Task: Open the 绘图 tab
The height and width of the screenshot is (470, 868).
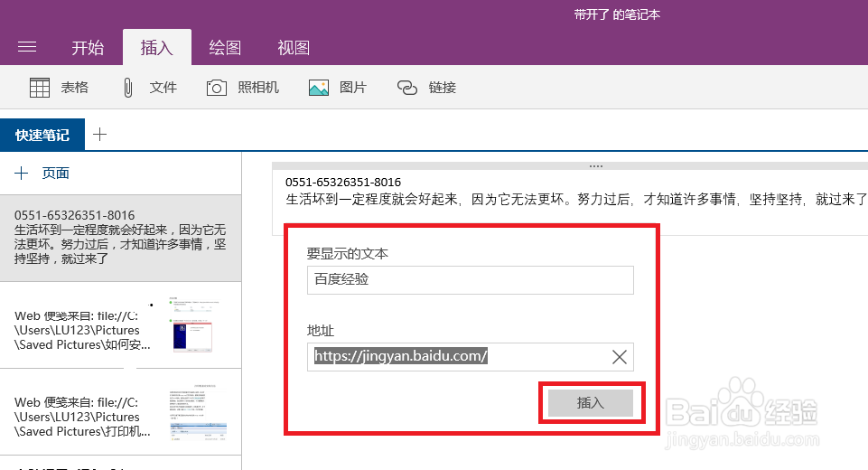Action: click(225, 48)
